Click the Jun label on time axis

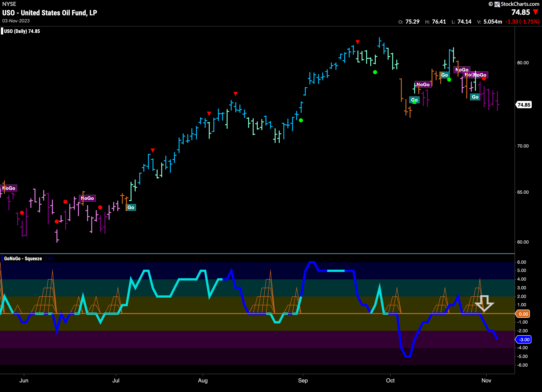click(x=24, y=381)
